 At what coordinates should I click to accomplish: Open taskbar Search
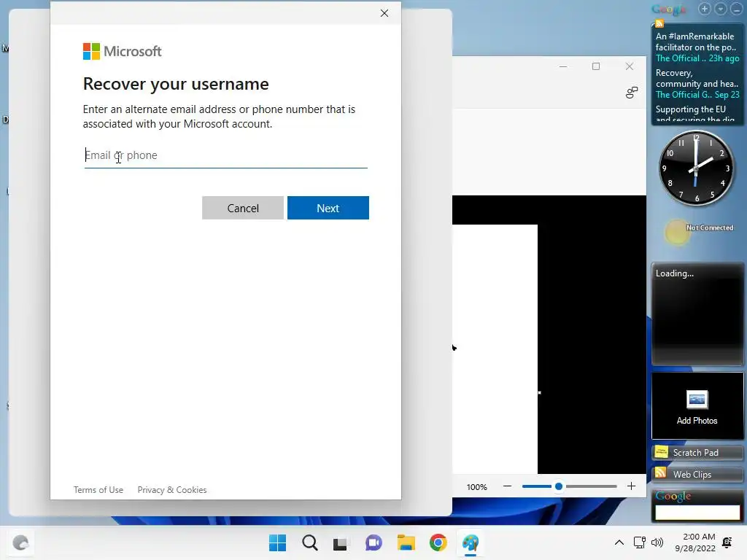pos(310,542)
